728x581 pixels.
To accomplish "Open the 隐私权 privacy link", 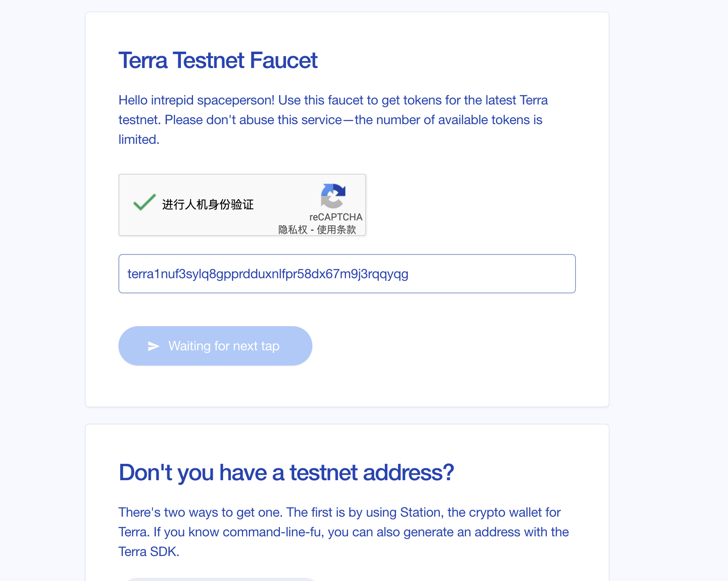I will [293, 229].
